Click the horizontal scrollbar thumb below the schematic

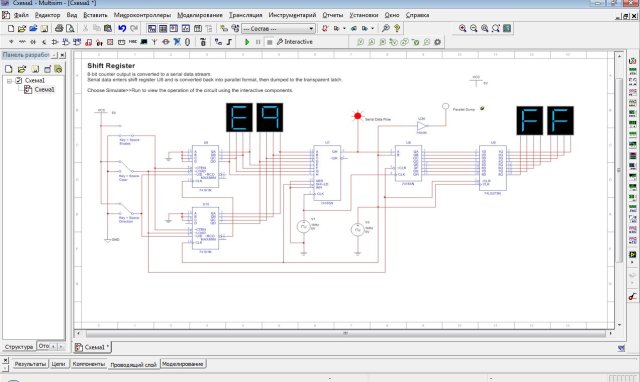click(345, 333)
